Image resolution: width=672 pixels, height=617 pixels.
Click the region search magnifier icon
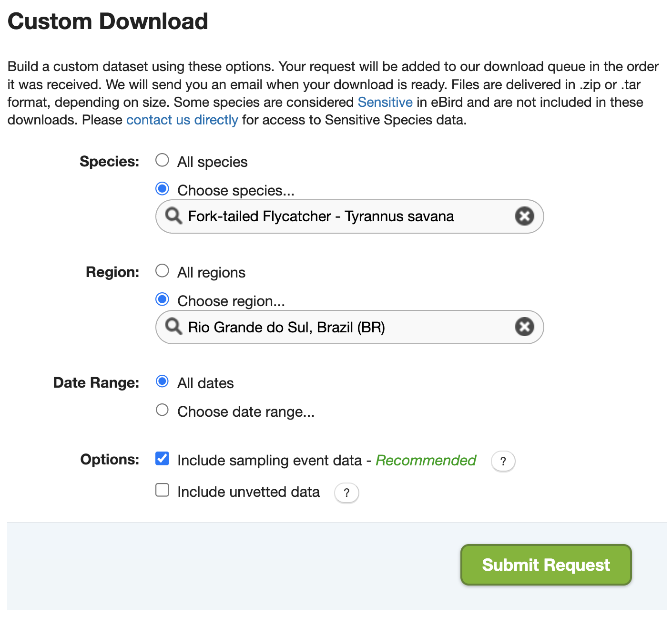coord(173,327)
